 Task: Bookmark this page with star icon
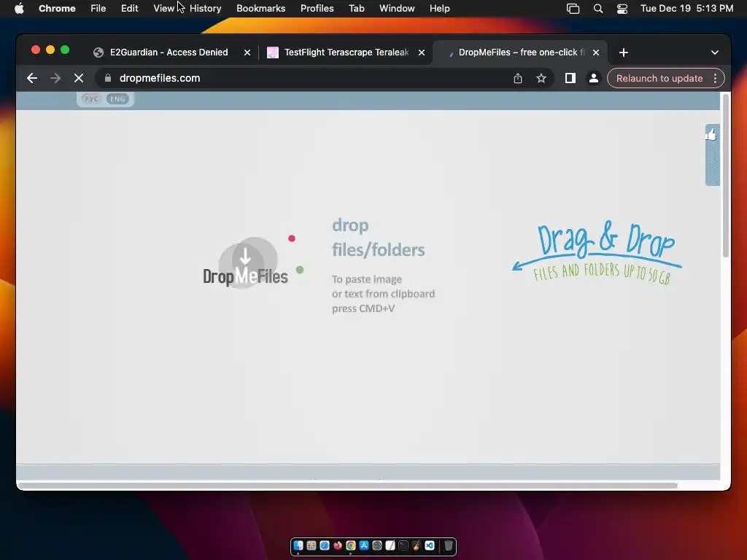[541, 78]
